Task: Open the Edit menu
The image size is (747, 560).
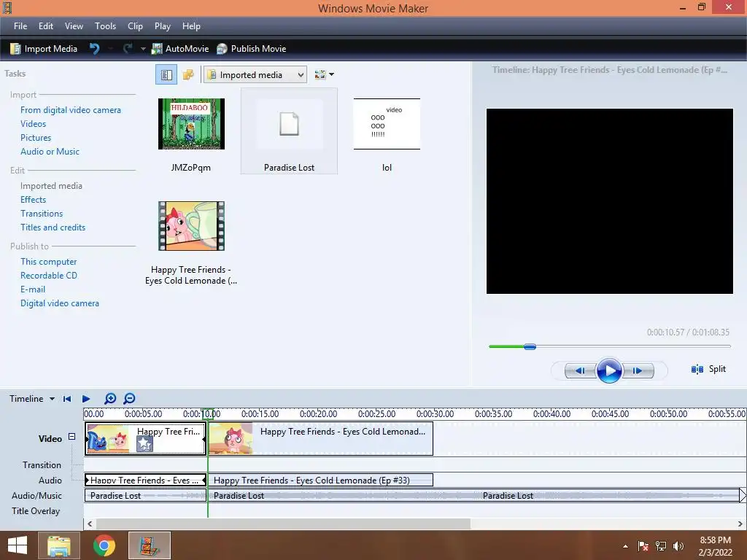Action: click(x=46, y=26)
